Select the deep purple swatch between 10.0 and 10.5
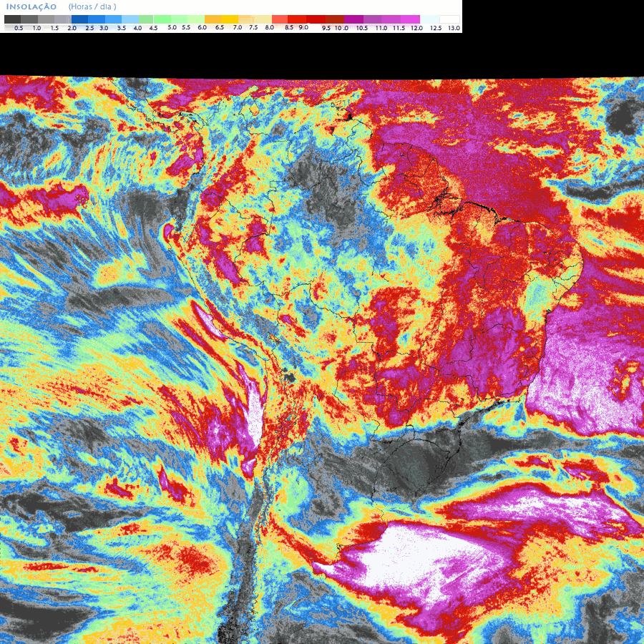644x644 pixels. pos(353,19)
